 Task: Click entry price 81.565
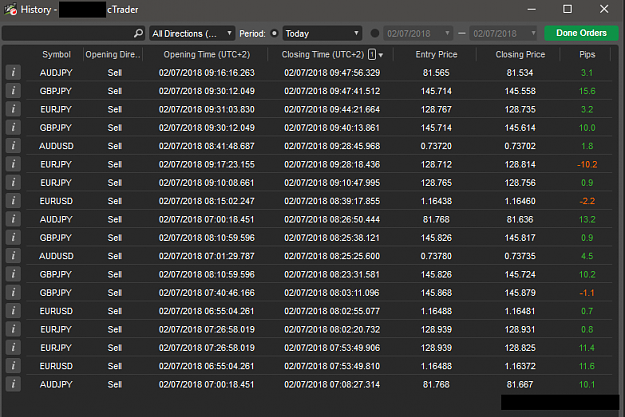436,73
